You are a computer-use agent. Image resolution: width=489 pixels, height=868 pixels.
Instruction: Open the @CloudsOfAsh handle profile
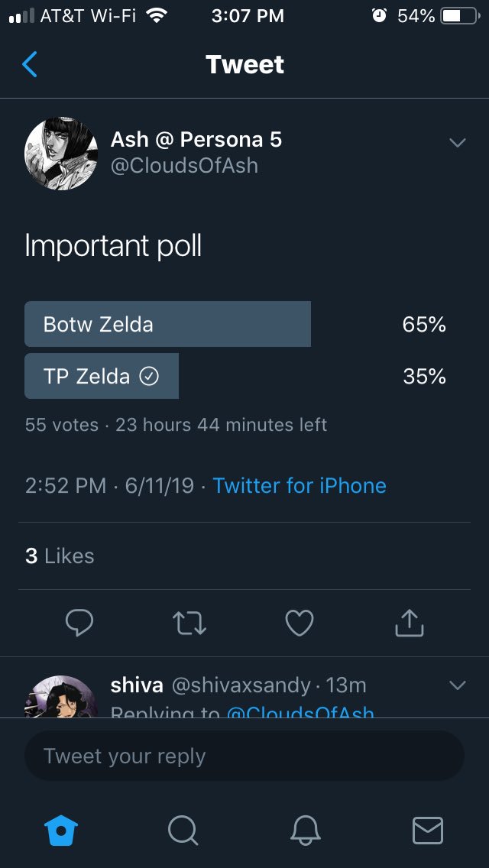coord(184,165)
